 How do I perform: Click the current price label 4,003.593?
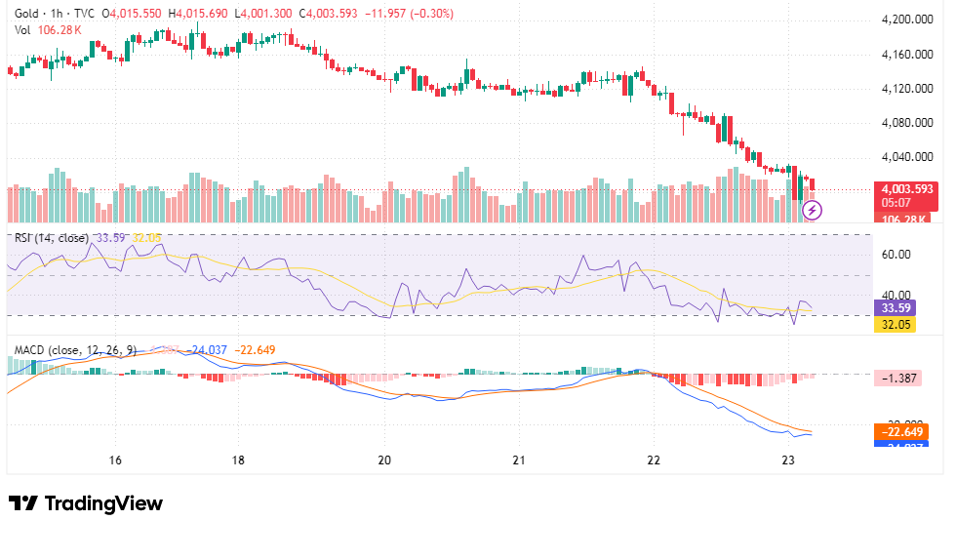907,189
